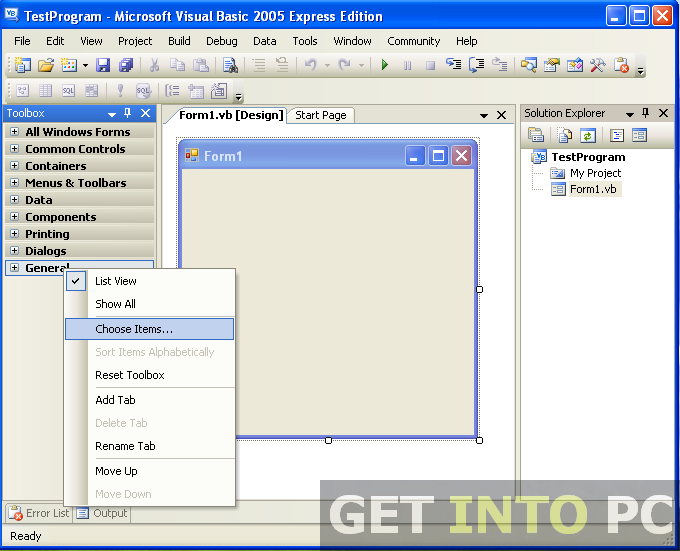The width and height of the screenshot is (680, 551).
Task: Toggle the checked List View option
Action: [x=115, y=281]
